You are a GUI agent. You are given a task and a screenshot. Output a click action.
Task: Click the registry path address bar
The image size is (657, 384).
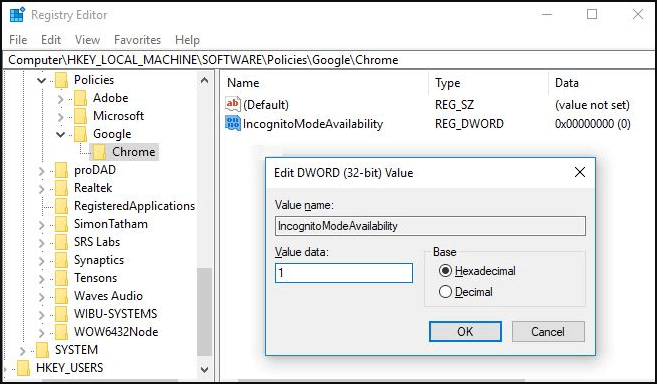coord(328,60)
